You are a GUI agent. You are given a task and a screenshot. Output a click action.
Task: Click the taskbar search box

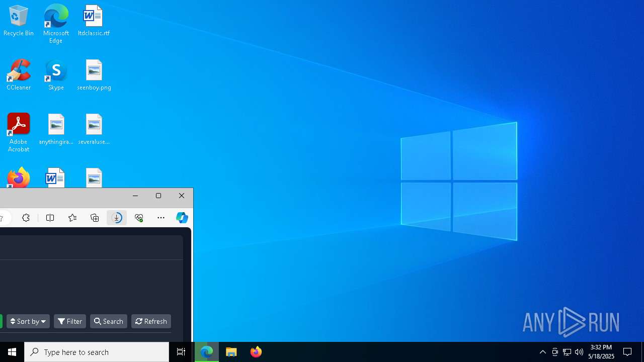[x=97, y=352]
